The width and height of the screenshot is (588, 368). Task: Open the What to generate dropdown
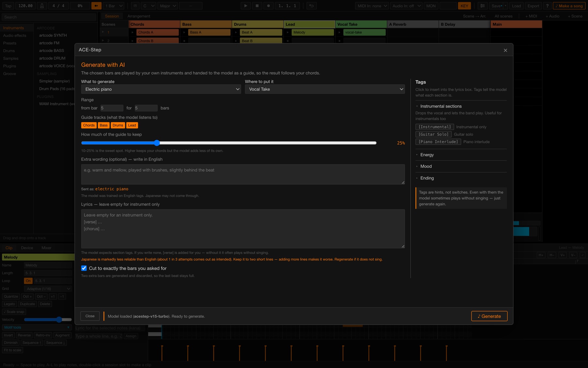[x=161, y=89]
